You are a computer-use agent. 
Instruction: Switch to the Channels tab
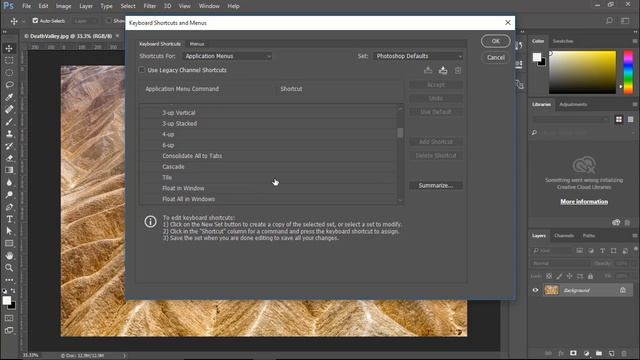[564, 236]
